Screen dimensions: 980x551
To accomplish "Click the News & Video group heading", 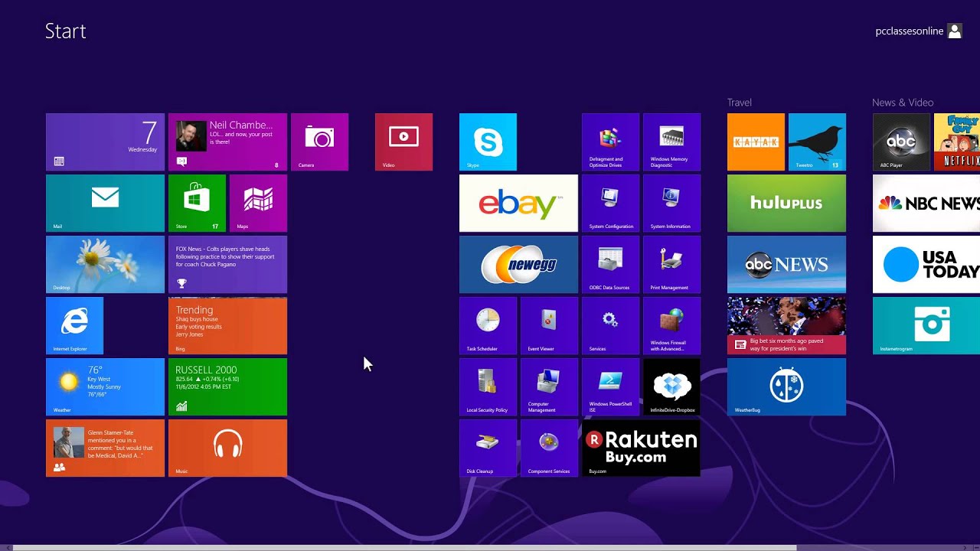I will pyautogui.click(x=903, y=103).
